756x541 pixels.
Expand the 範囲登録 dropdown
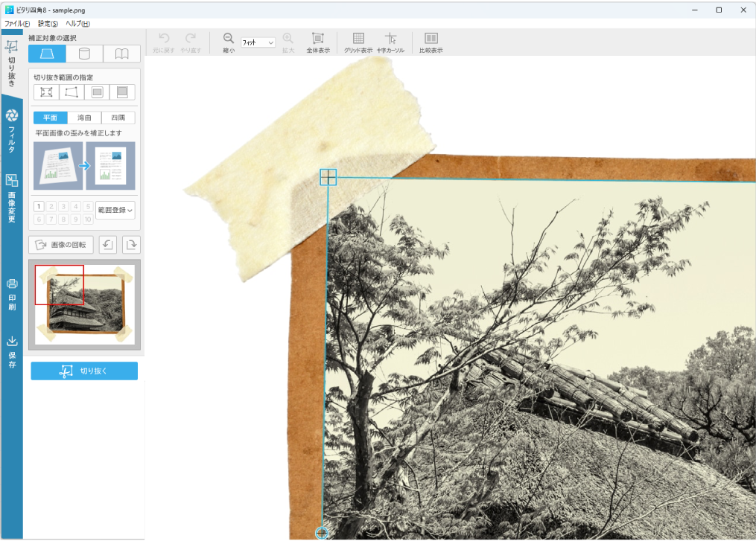coord(115,211)
